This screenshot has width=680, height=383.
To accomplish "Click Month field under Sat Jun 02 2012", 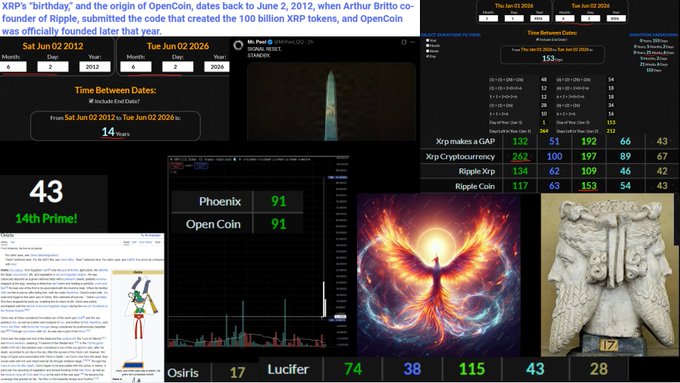I will click(x=13, y=67).
